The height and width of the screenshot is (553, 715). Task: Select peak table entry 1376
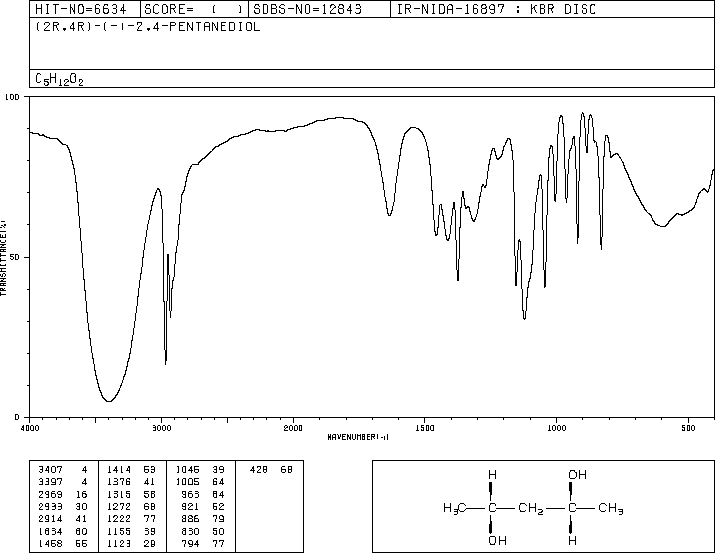(119, 482)
